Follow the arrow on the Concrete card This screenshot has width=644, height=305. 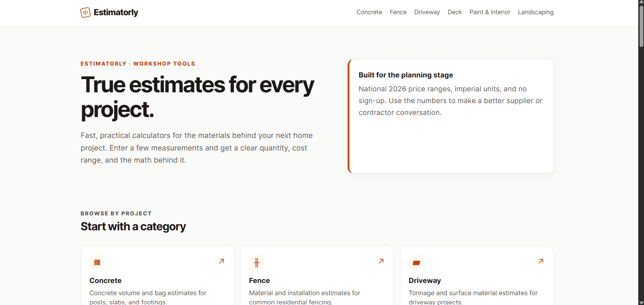pyautogui.click(x=222, y=261)
